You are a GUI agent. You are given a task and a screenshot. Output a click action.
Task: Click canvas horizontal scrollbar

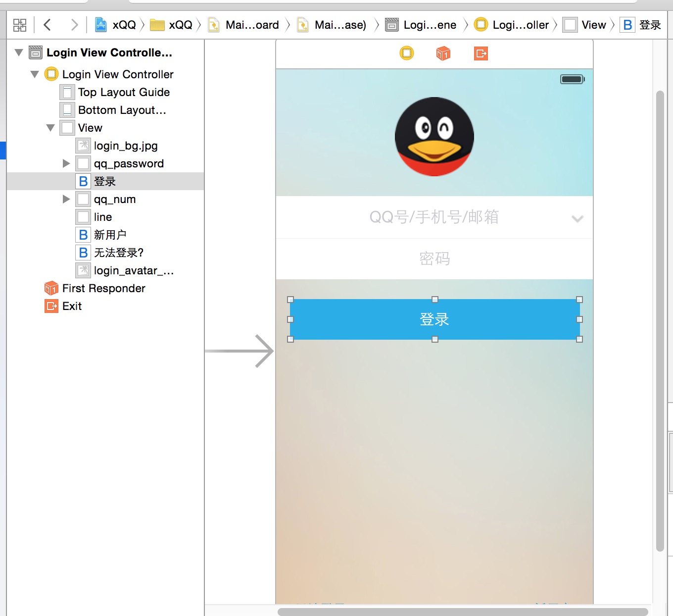point(463,612)
